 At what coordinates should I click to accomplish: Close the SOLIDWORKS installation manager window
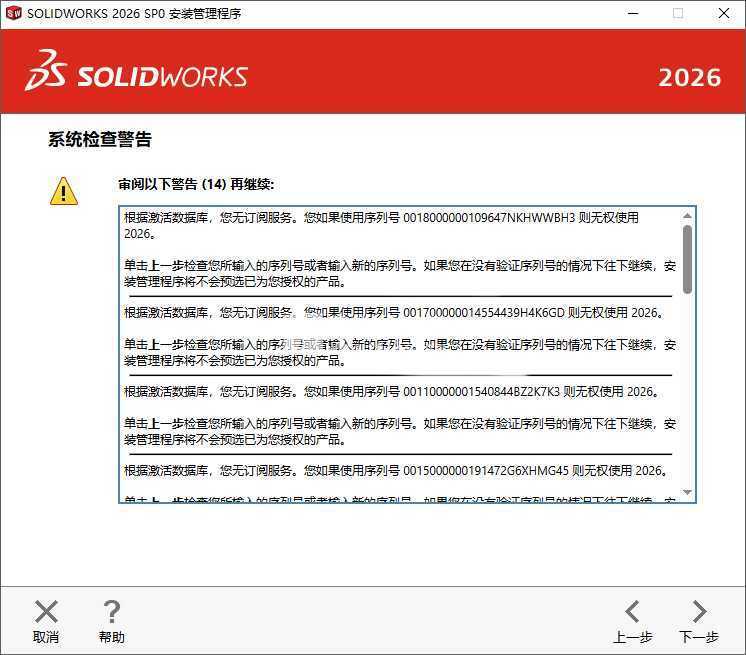point(723,14)
